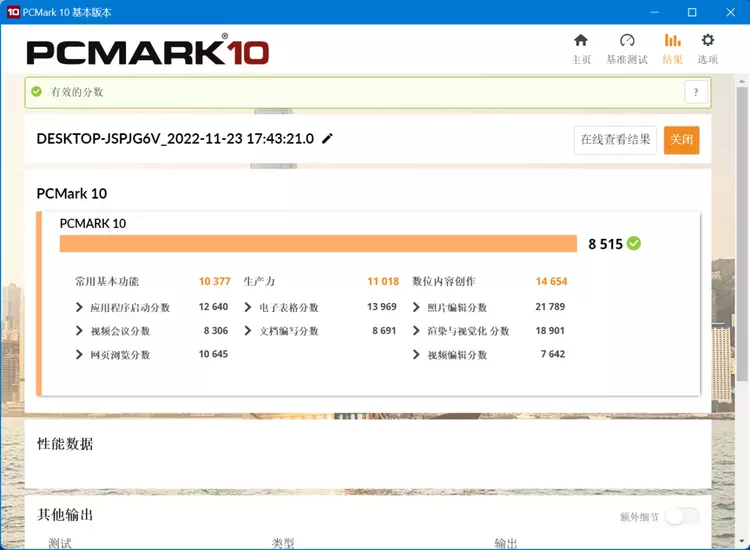Click the 电子表格 score 13 969
The height and width of the screenshot is (550, 750).
pyautogui.click(x=382, y=307)
